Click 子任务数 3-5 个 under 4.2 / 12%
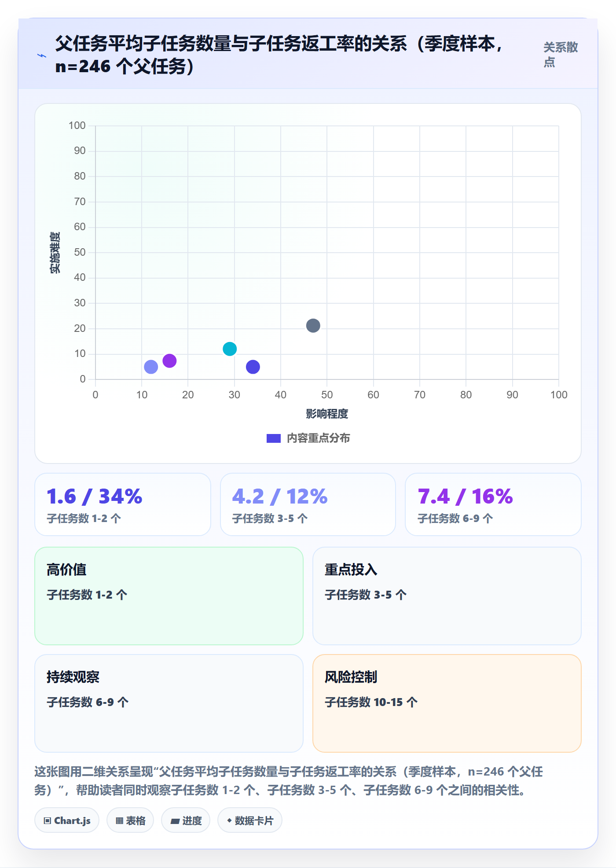 pos(270,519)
